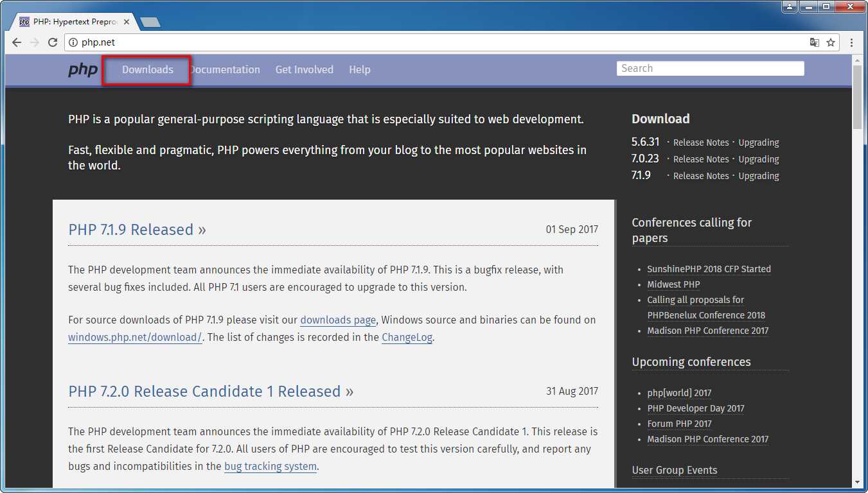868x493 pixels.
Task: Open the Downloads menu item
Action: 148,69
